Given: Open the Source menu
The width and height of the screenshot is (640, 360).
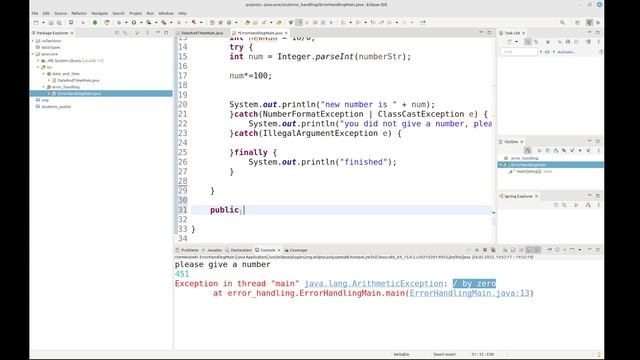Looking at the screenshot, I should (x=60, y=13).
